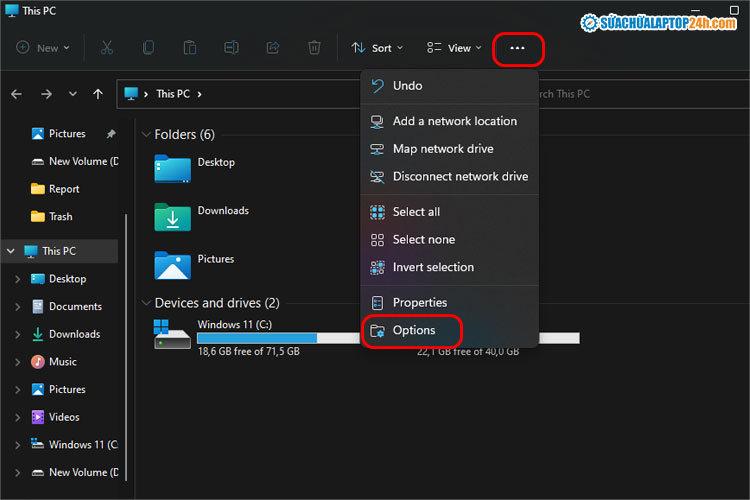Expand the Documents node in sidebar
750x500 pixels.
tap(17, 307)
